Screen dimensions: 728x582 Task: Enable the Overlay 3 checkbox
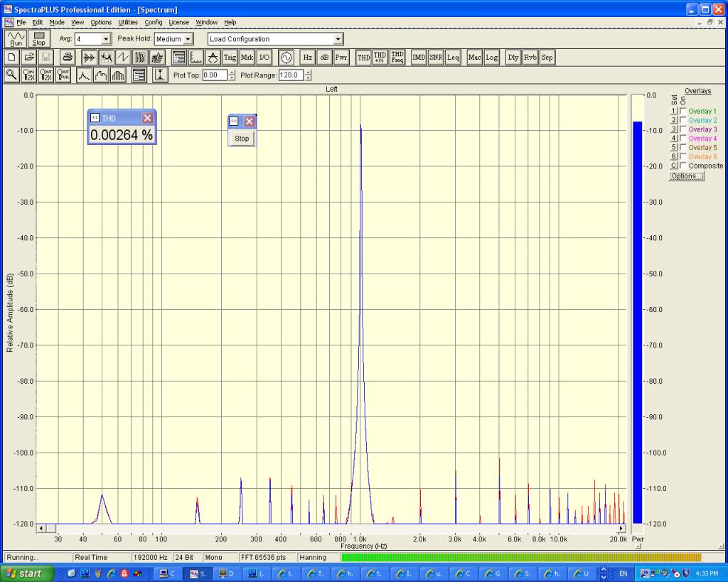click(x=683, y=129)
